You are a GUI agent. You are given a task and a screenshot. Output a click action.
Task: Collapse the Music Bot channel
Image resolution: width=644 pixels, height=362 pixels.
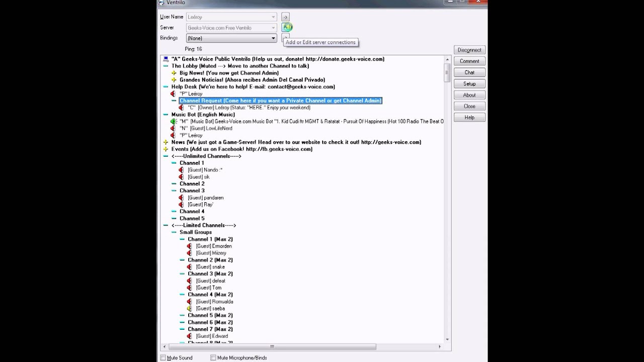pos(166,115)
